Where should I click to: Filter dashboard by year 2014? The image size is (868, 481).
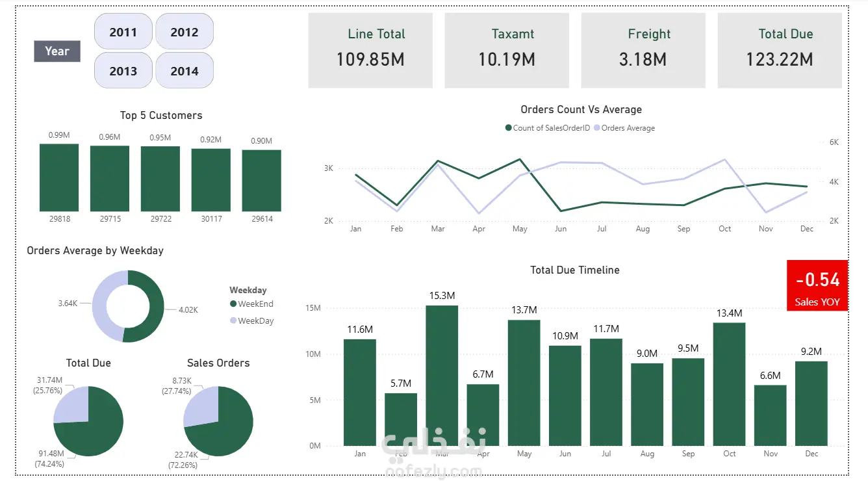(x=185, y=71)
